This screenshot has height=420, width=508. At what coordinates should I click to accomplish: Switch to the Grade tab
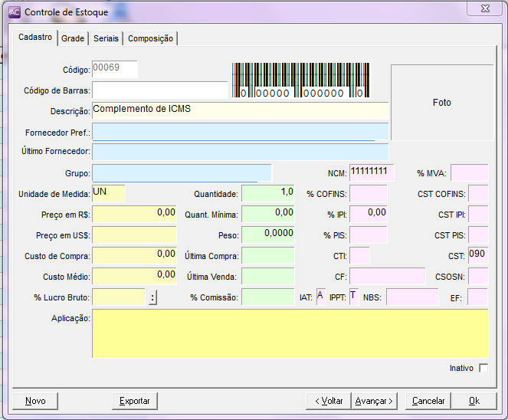tap(73, 38)
